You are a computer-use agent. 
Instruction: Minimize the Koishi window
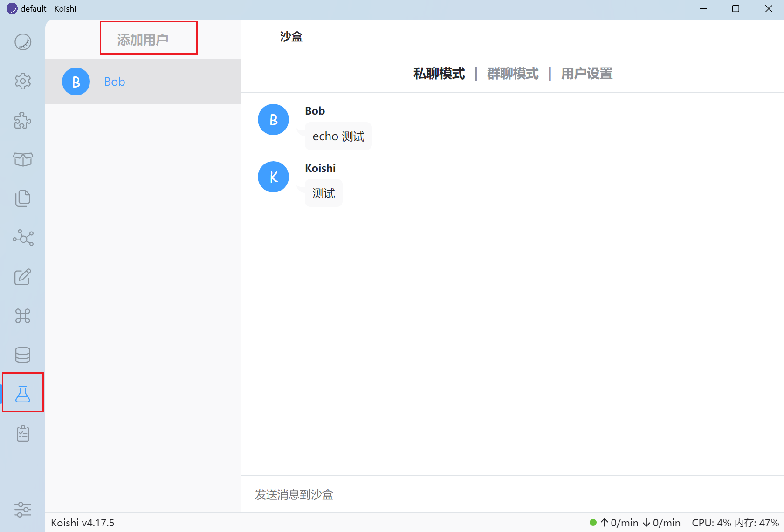[703, 8]
